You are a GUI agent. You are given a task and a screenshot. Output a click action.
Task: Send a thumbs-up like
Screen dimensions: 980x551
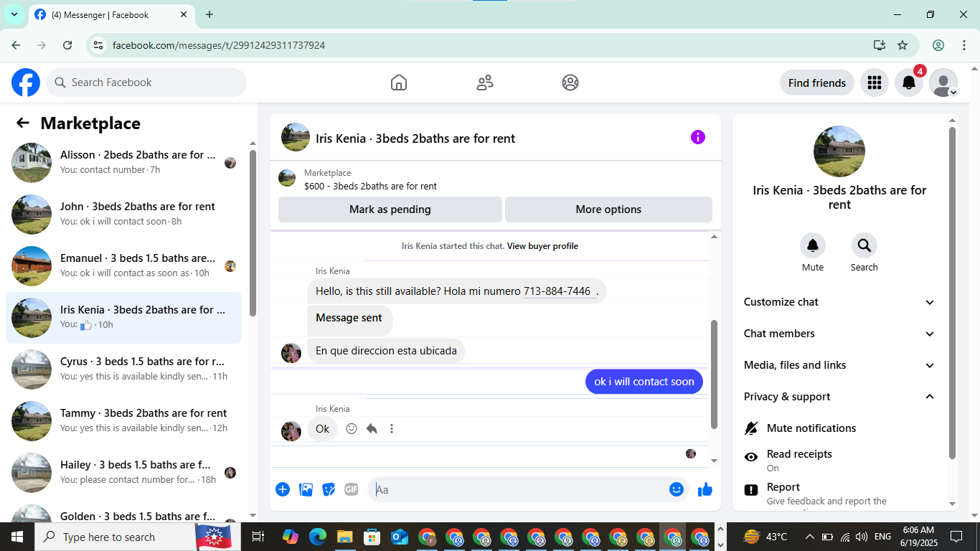coord(705,489)
